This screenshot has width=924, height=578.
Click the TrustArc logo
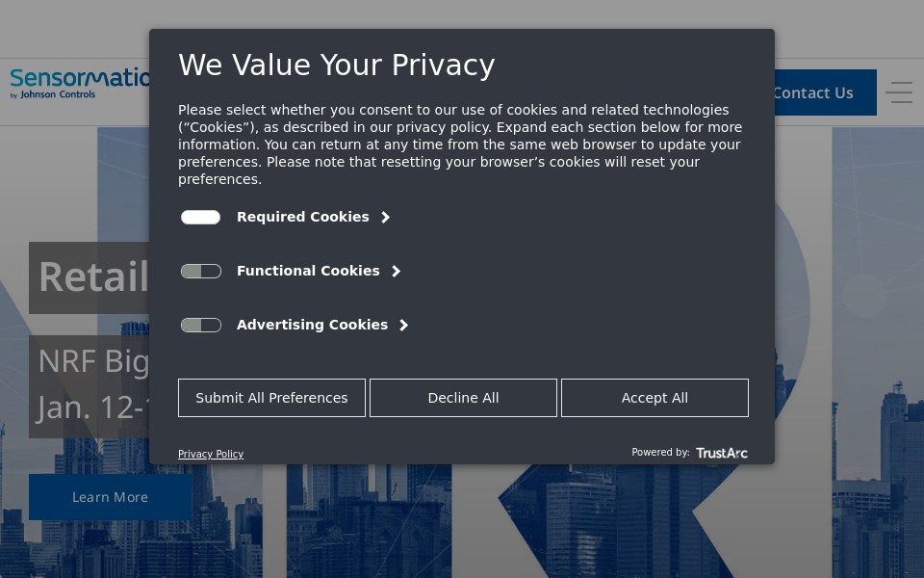(721, 453)
